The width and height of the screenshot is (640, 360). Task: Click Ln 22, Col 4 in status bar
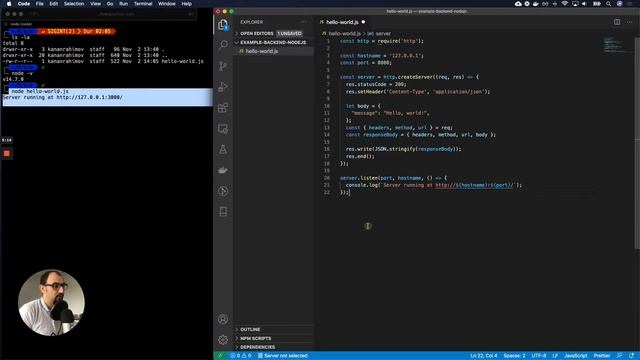[484, 356]
